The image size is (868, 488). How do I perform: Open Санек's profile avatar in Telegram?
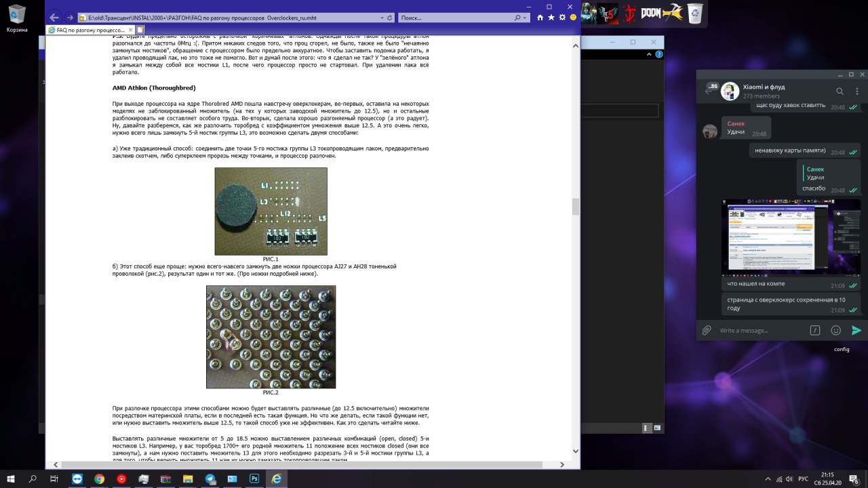point(710,131)
